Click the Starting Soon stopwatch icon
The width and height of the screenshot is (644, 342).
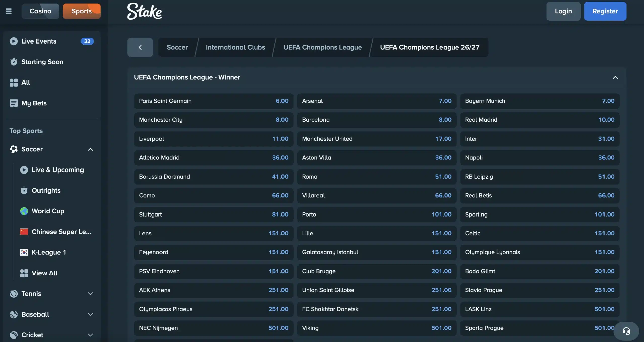point(14,62)
